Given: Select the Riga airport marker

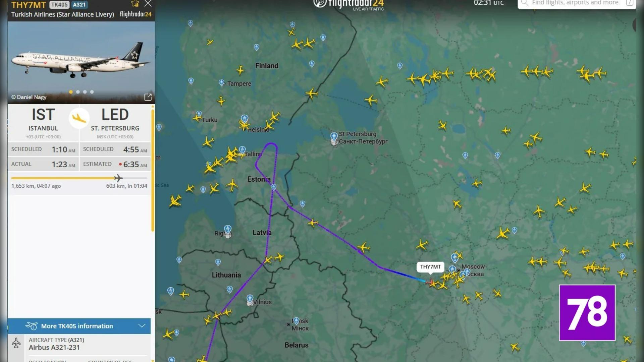Looking at the screenshot, I should pos(228,230).
